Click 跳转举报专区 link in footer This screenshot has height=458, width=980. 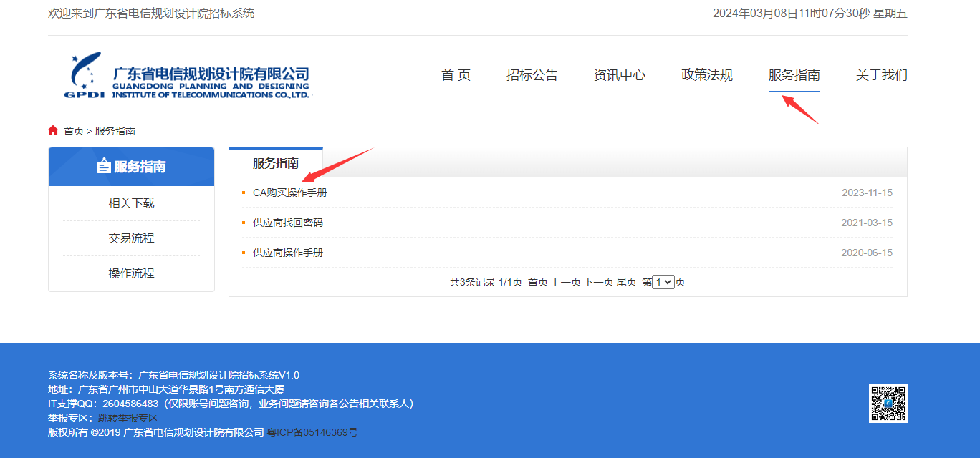tap(128, 418)
